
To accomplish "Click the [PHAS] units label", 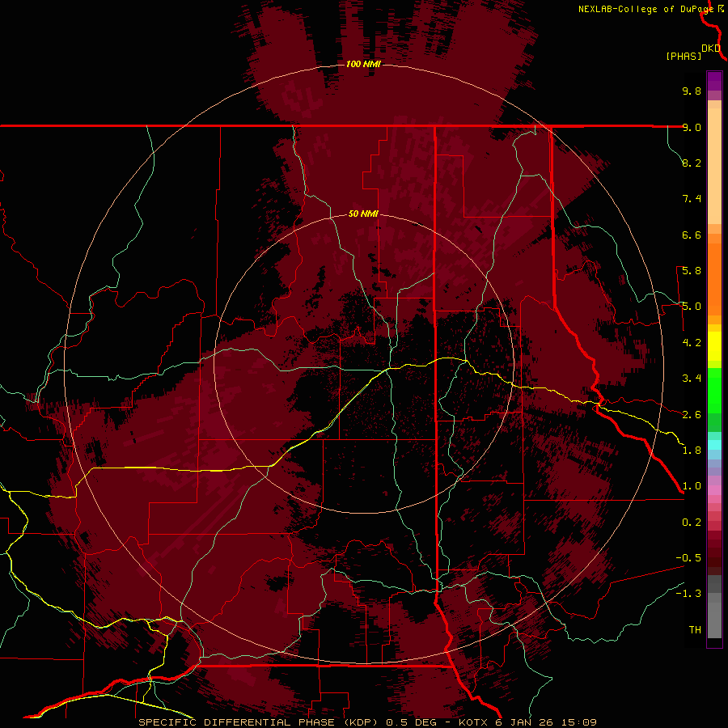I will coord(684,57).
